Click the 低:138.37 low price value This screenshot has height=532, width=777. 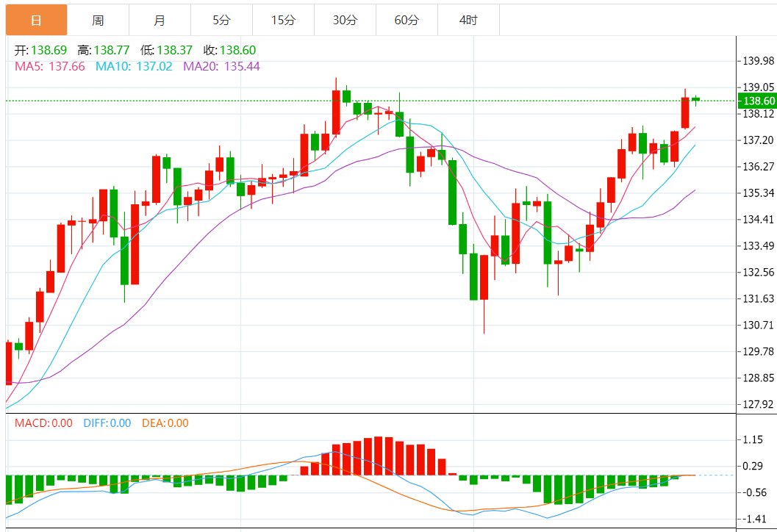(166, 50)
